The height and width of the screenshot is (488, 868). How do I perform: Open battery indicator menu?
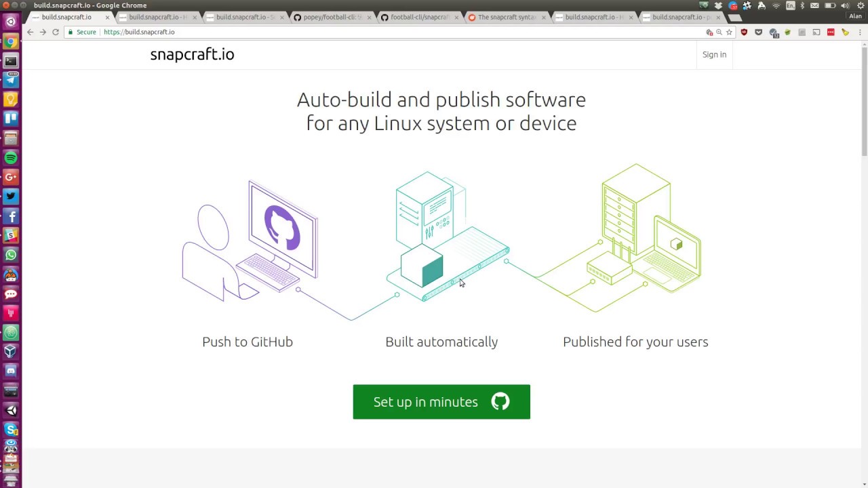coord(829,5)
